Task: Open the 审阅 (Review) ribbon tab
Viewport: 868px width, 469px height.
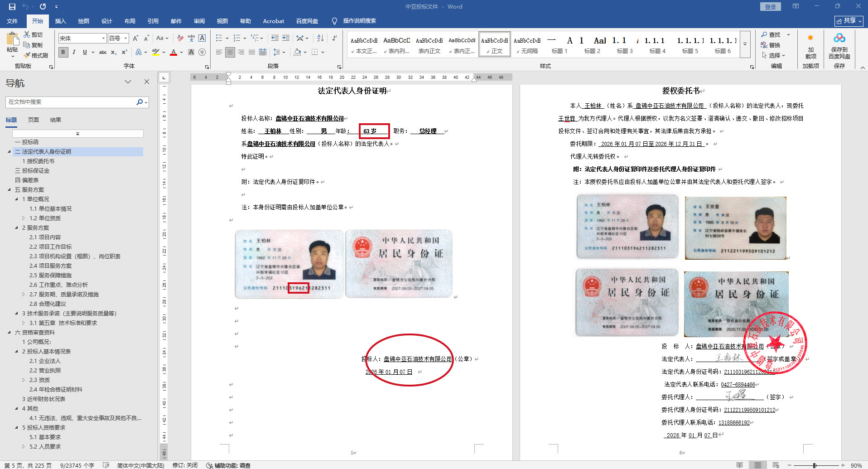Action: [x=199, y=21]
